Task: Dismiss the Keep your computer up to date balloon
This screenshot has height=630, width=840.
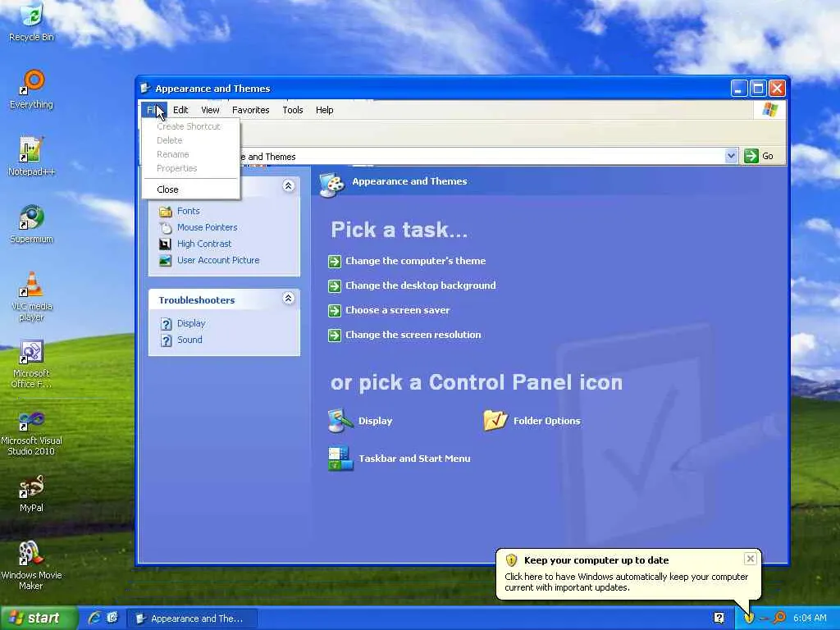Action: pyautogui.click(x=751, y=559)
